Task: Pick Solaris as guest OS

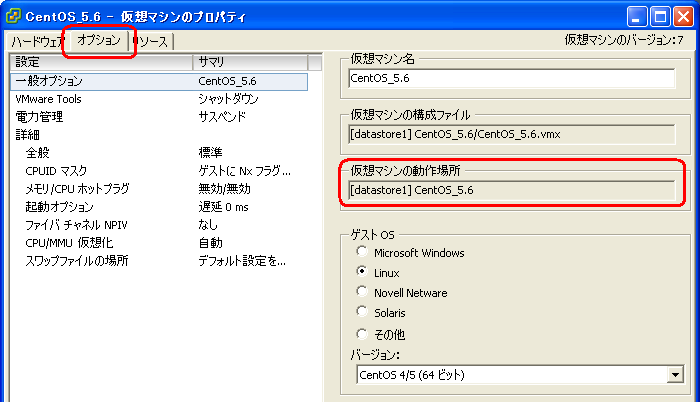Action: (x=362, y=313)
